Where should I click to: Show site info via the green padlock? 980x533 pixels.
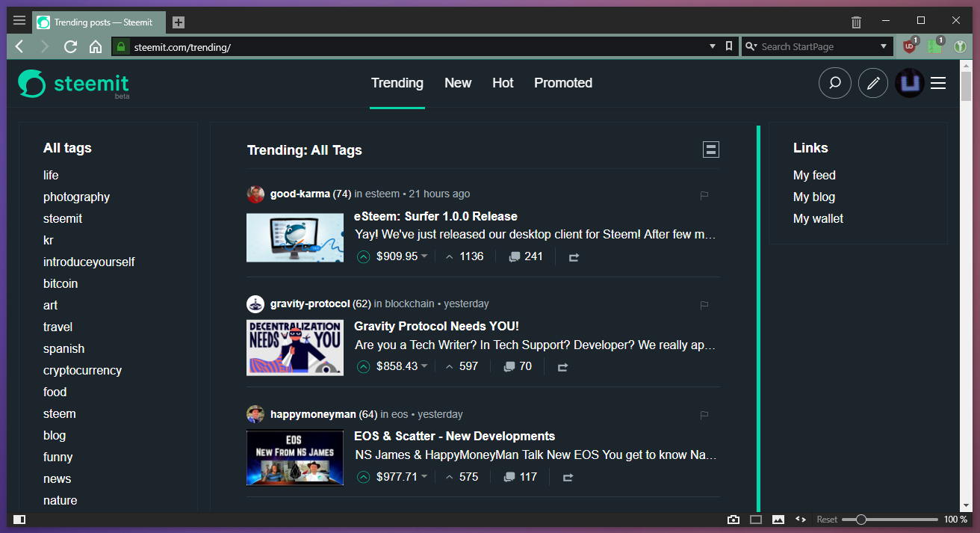[x=122, y=46]
